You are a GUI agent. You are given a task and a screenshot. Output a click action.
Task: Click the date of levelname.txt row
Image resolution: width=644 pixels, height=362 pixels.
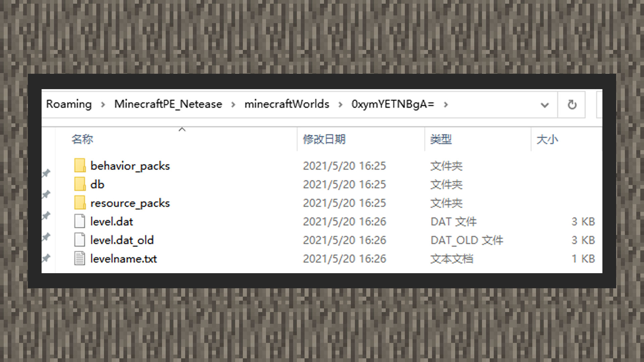344,259
